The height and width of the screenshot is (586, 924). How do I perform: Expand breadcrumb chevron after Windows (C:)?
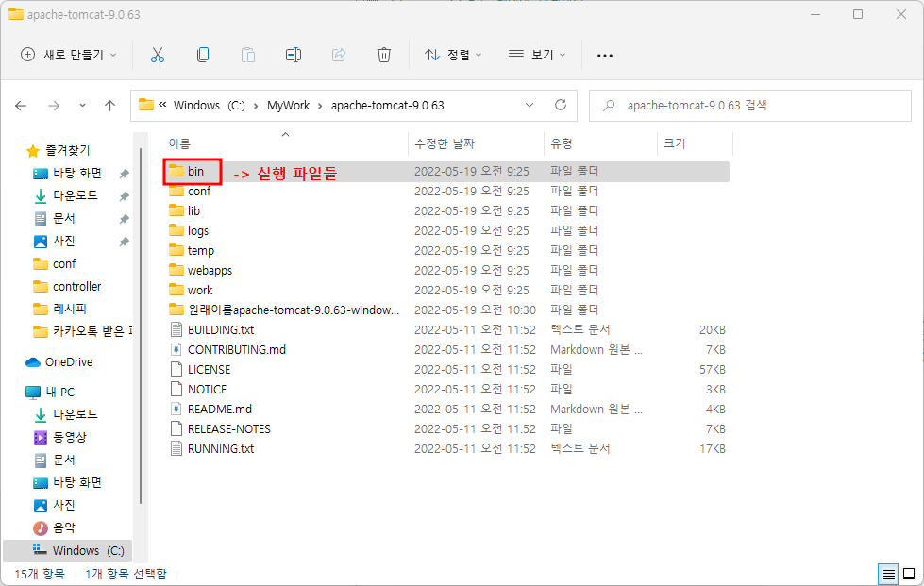click(256, 106)
